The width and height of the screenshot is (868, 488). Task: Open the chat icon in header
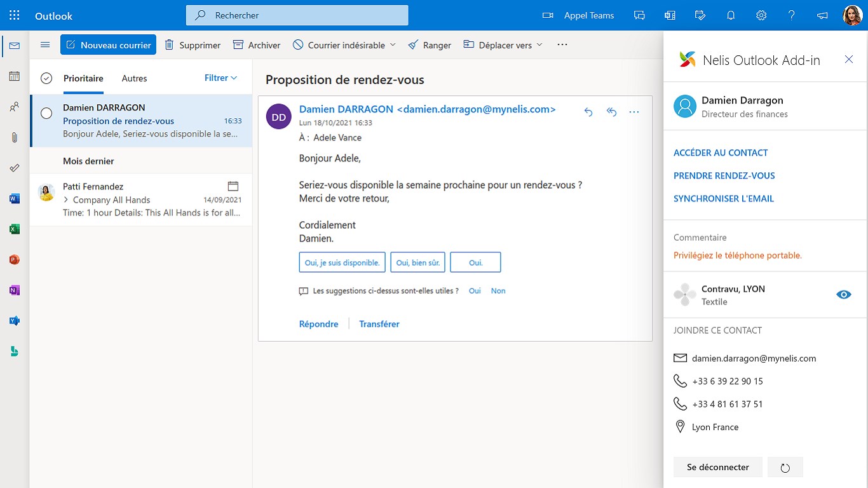pos(639,15)
